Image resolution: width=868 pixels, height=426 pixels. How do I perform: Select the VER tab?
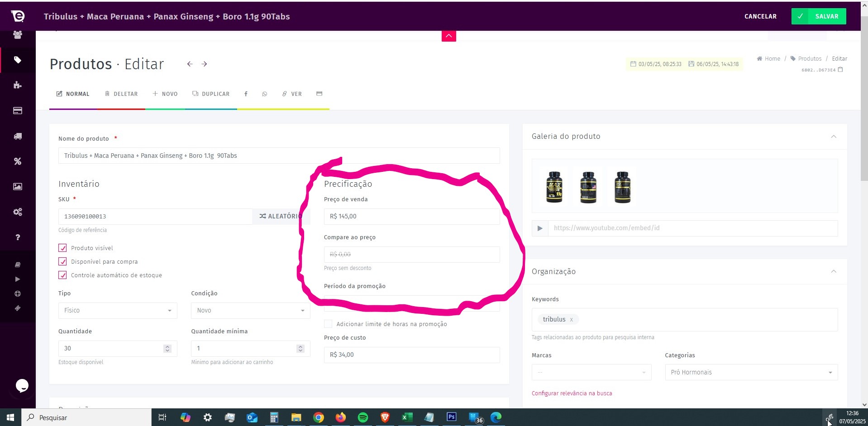[292, 94]
